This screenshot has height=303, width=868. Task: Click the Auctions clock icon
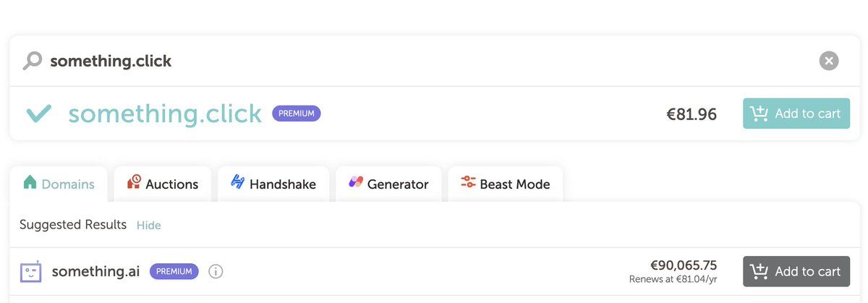[x=134, y=182]
